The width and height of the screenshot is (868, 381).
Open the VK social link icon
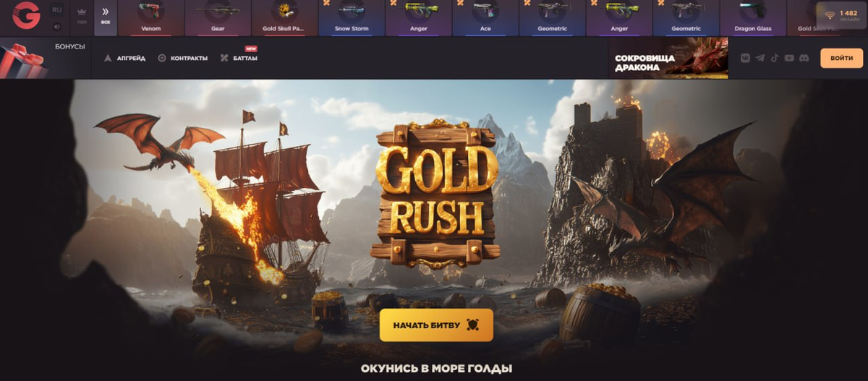tap(745, 58)
